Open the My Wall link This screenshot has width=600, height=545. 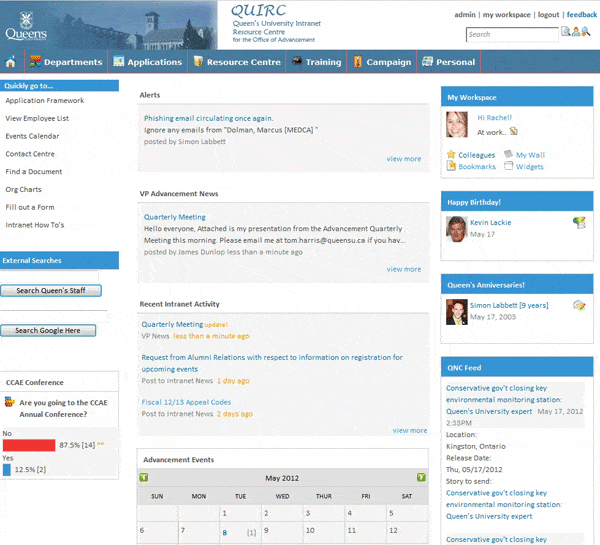tap(530, 155)
